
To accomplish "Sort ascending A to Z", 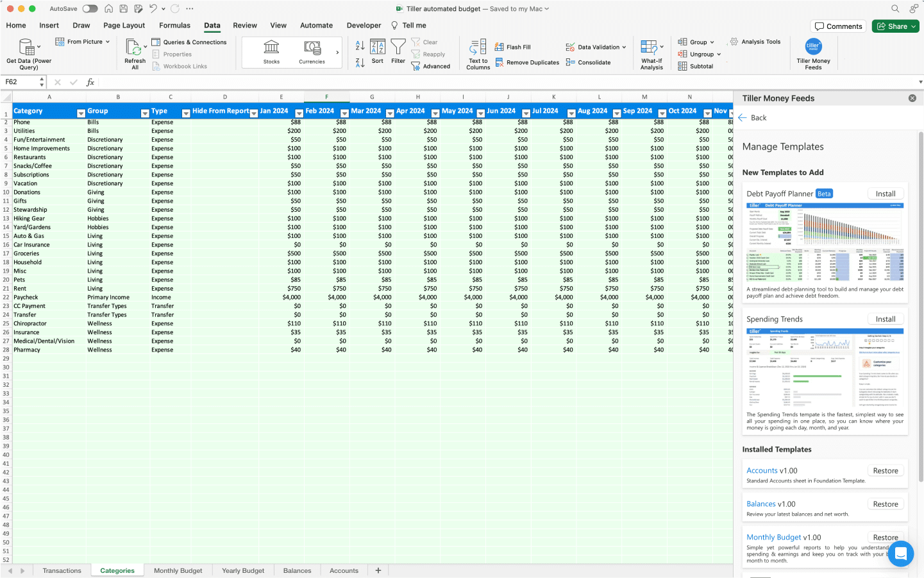I will (x=360, y=46).
